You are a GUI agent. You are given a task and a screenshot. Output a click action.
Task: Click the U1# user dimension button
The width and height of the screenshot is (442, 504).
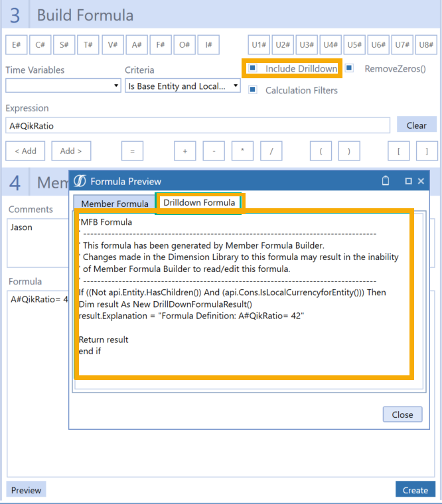click(259, 44)
